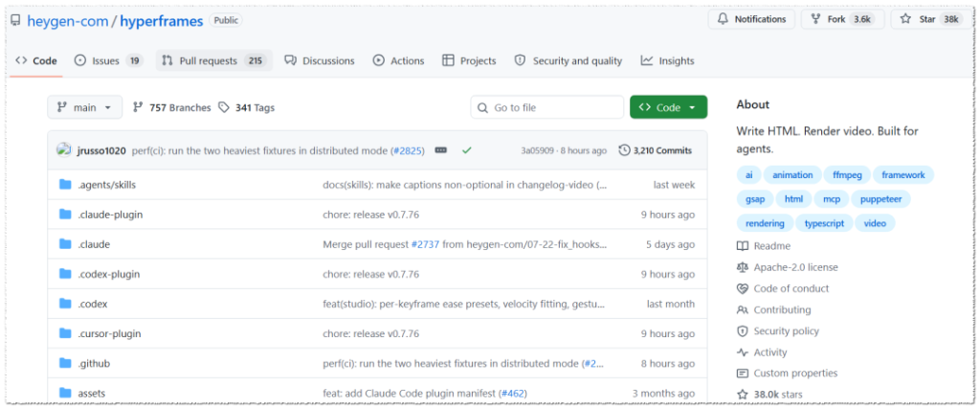
Task: Open the Readme link
Action: tap(765, 246)
